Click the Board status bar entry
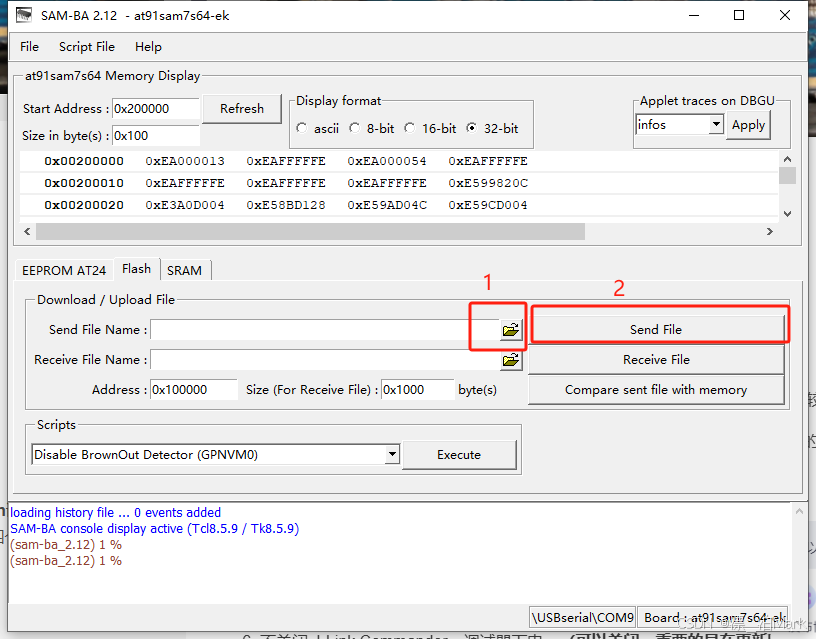The width and height of the screenshot is (816, 639). click(713, 618)
